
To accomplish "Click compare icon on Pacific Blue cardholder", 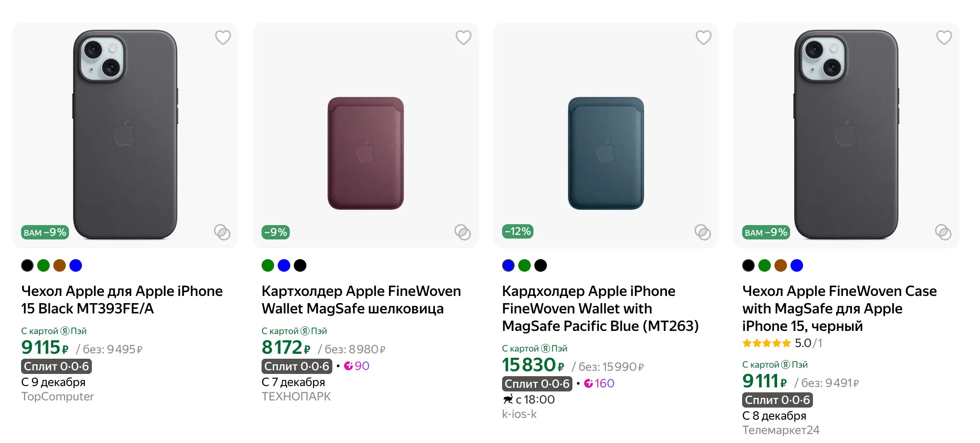I will click(x=702, y=232).
